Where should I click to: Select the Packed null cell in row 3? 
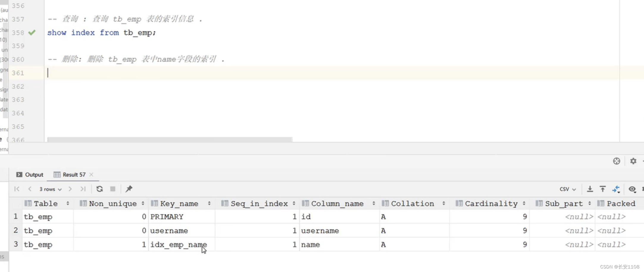coord(619,245)
